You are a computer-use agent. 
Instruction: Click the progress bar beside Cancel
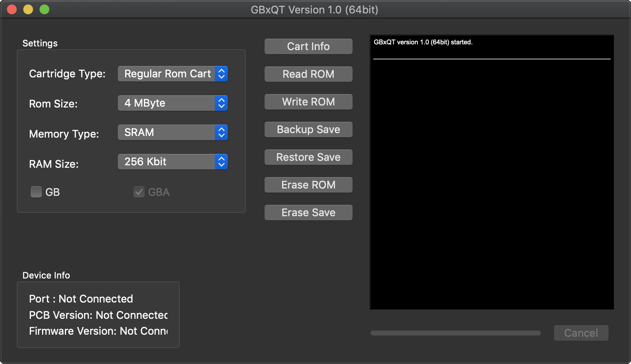pos(456,333)
